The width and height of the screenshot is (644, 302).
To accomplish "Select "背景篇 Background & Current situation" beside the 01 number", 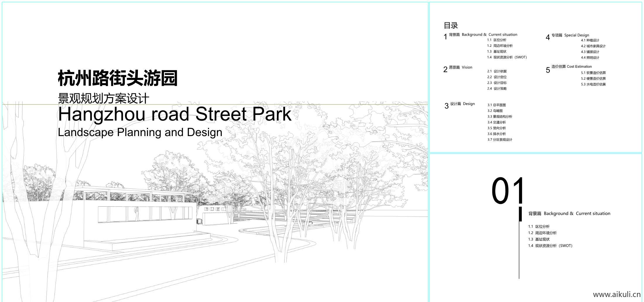I will (x=569, y=214).
